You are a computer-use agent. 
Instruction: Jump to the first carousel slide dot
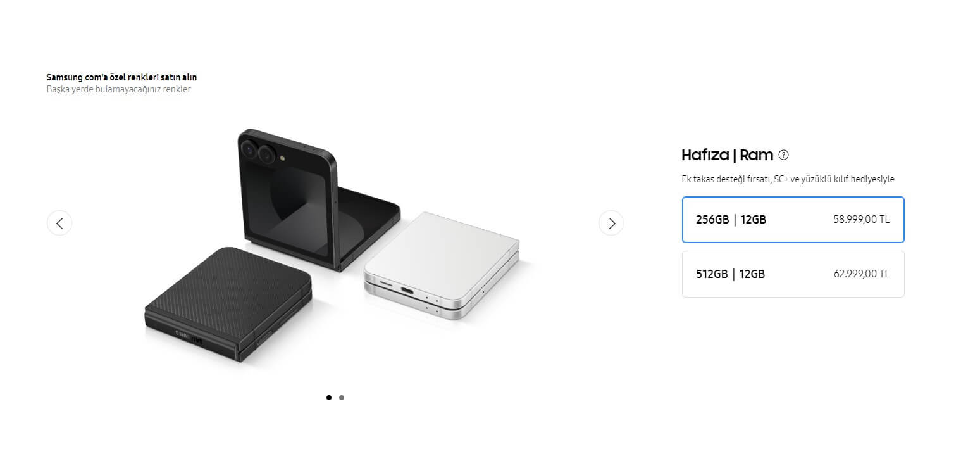coord(329,398)
